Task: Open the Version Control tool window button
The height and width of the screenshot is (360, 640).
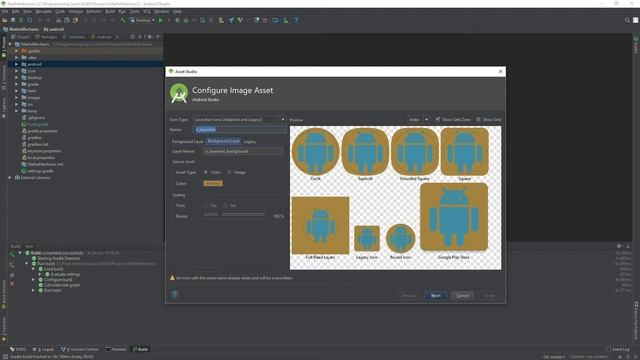Action: (x=80, y=349)
